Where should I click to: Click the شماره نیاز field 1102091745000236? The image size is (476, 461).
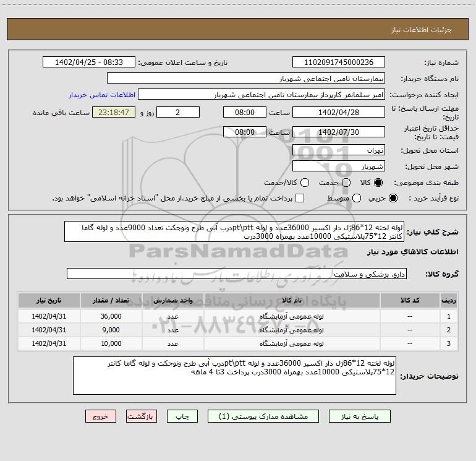pyautogui.click(x=339, y=62)
